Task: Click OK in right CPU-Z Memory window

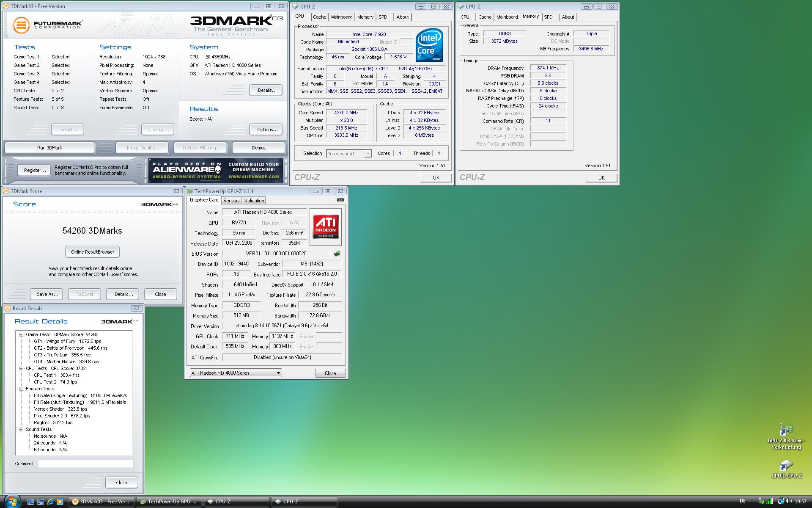Action: [601, 178]
